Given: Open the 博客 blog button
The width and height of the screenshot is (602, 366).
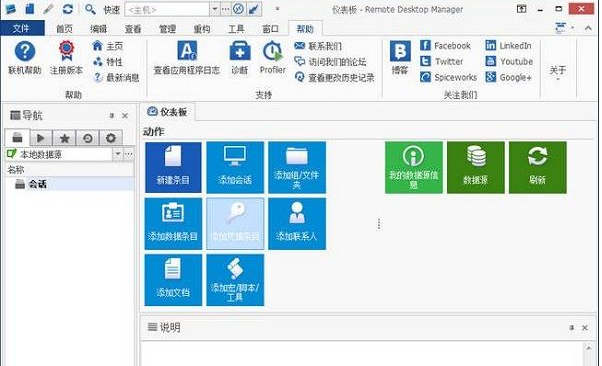Looking at the screenshot, I should pyautogui.click(x=400, y=58).
